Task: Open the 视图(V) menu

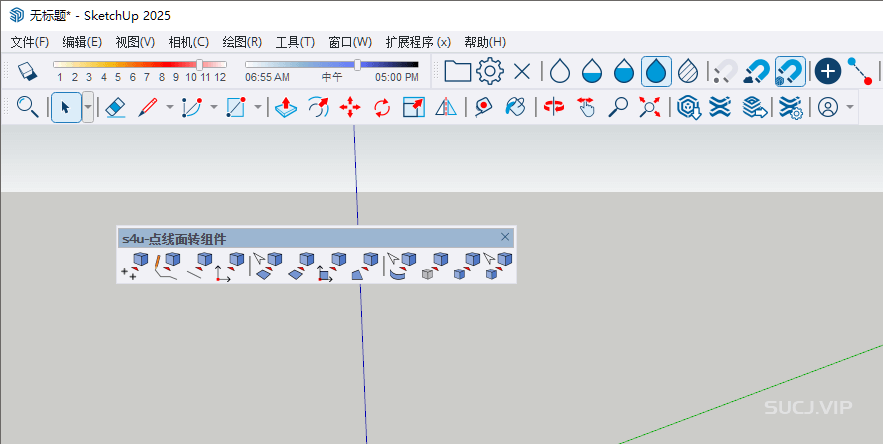Action: pos(135,42)
